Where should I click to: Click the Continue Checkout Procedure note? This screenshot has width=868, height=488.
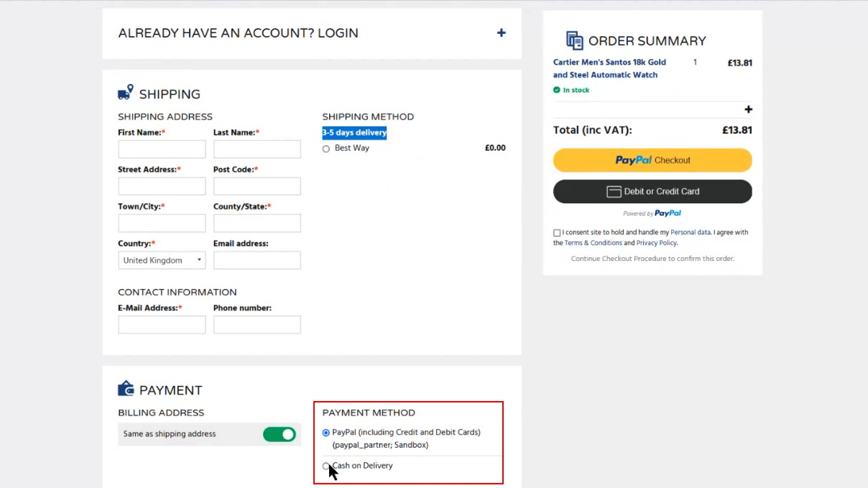pyautogui.click(x=652, y=259)
